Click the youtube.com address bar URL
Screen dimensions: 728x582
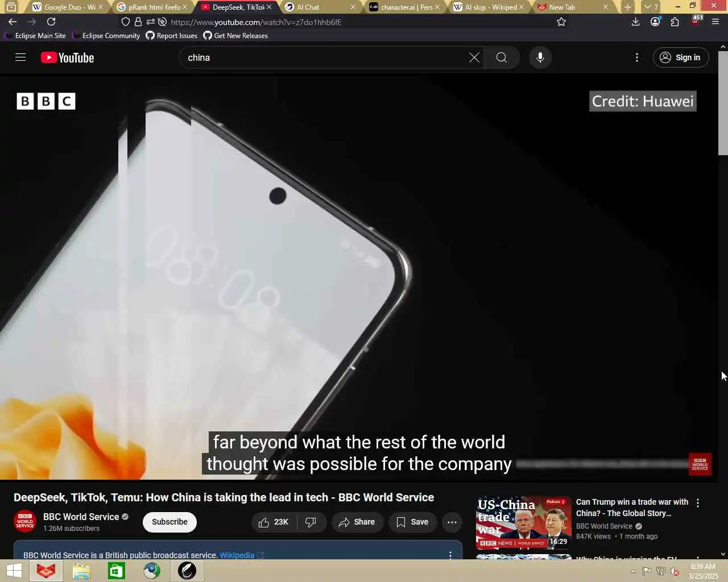coord(256,22)
